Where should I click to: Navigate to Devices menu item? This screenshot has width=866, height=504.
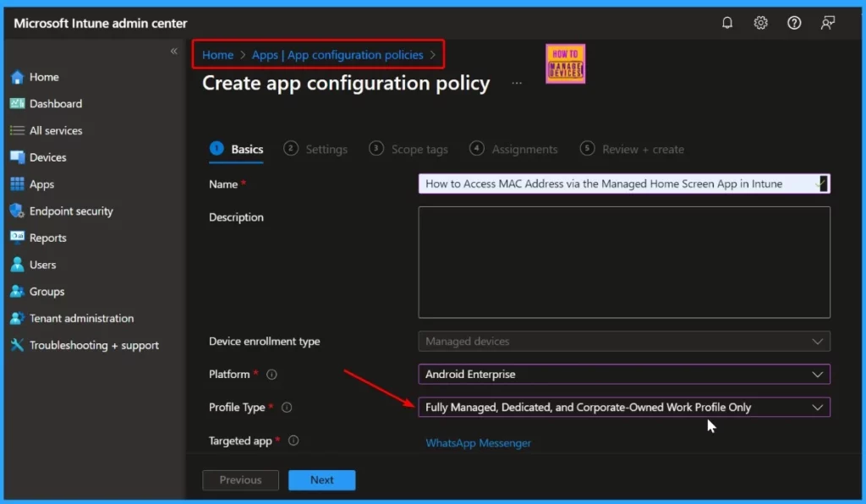point(48,157)
